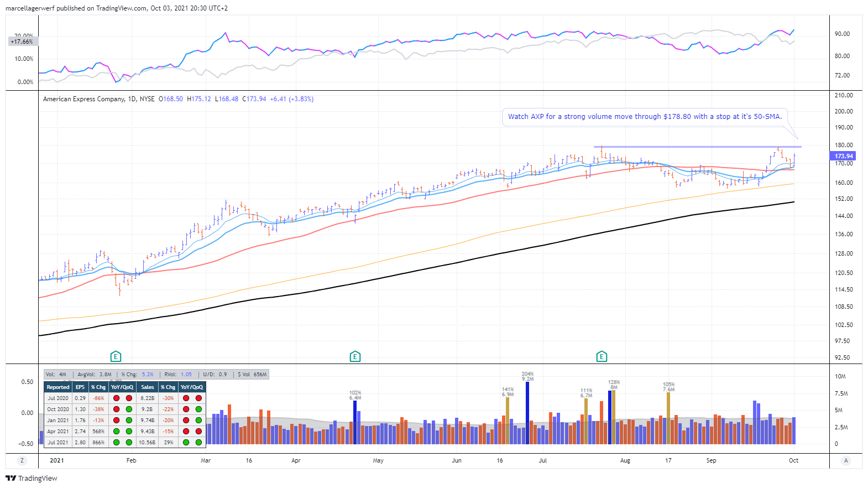Click the L168.48 low value
Image resolution: width=868 pixels, height=488 pixels.
click(227, 99)
